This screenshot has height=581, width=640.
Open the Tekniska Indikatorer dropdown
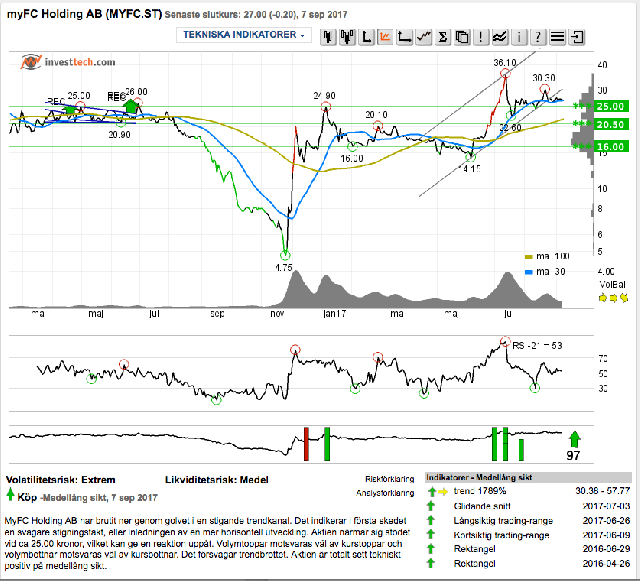pyautogui.click(x=244, y=35)
